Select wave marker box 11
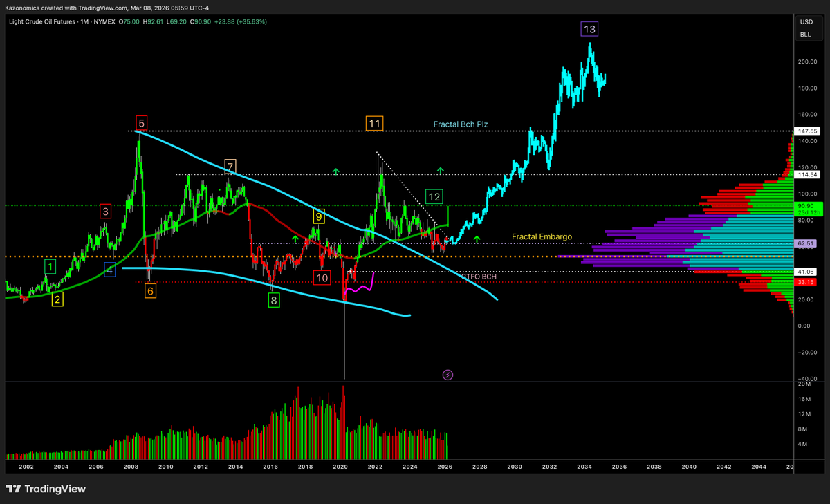The image size is (830, 504). pos(374,124)
